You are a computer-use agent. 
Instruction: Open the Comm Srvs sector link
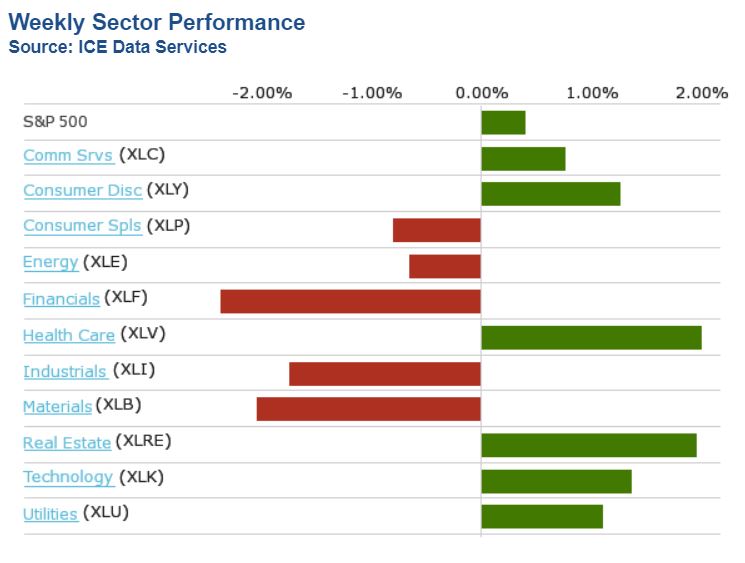[x=67, y=156]
